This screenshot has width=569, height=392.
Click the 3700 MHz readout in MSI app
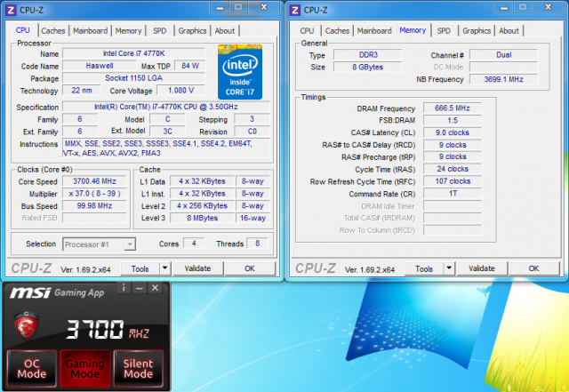tap(108, 329)
